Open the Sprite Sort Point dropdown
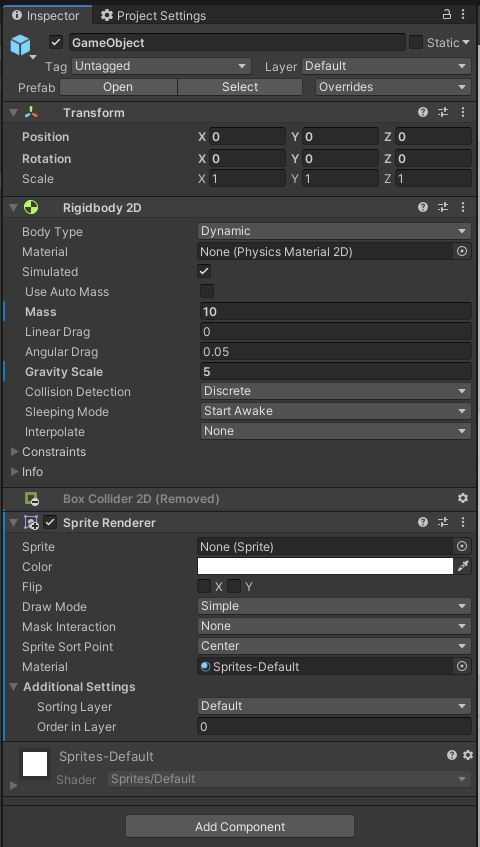Viewport: 480px width, 847px height. 334,646
